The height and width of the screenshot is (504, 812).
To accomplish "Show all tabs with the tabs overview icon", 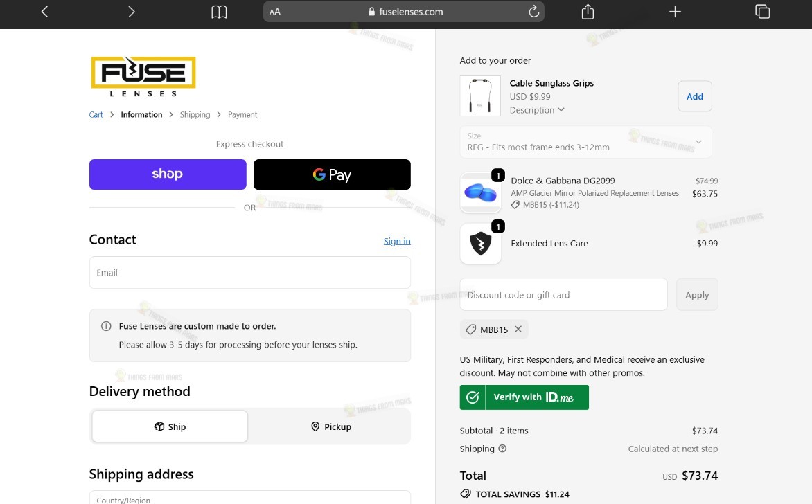I will pos(762,11).
